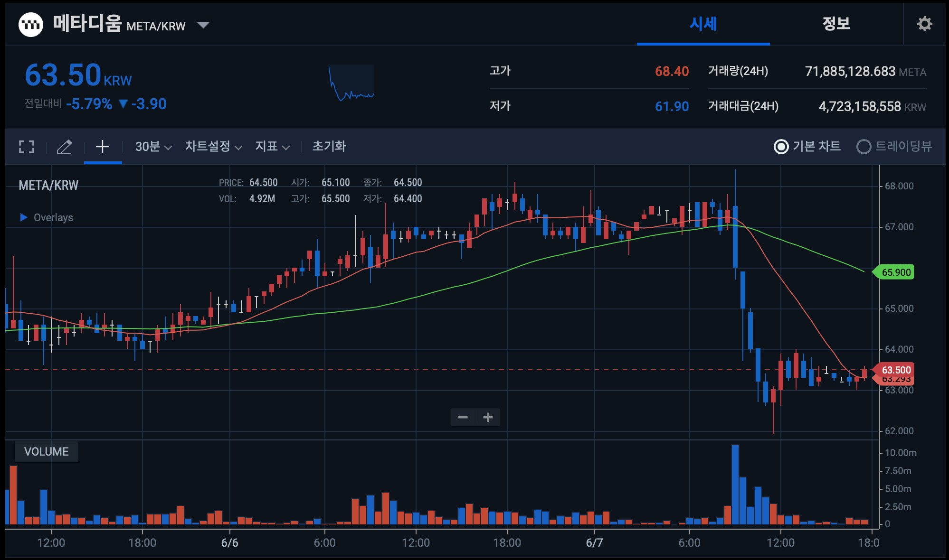The height and width of the screenshot is (560, 949).
Task: Click the META/KRW chart title
Action: click(48, 185)
